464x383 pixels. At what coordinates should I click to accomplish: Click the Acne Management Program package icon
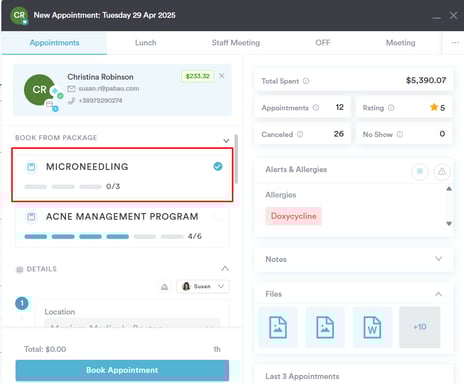tap(31, 217)
